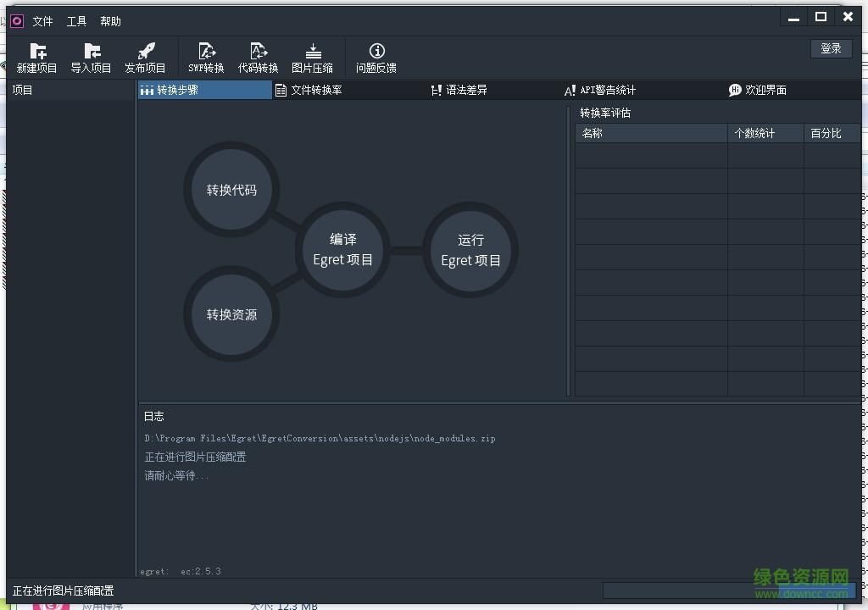Switch to the 欢迎界面 tab

[757, 90]
